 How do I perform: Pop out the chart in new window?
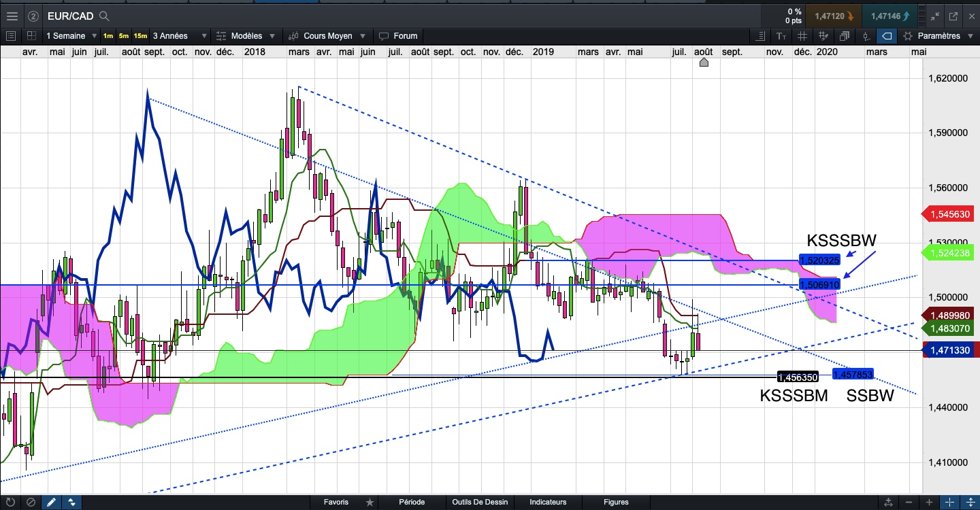pos(953,16)
